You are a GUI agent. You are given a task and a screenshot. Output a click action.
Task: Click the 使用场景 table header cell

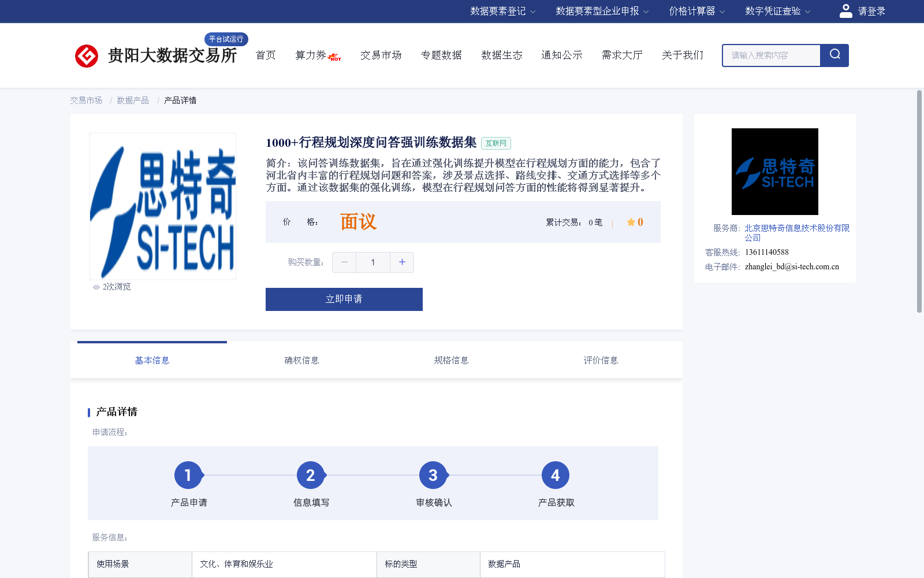point(140,565)
